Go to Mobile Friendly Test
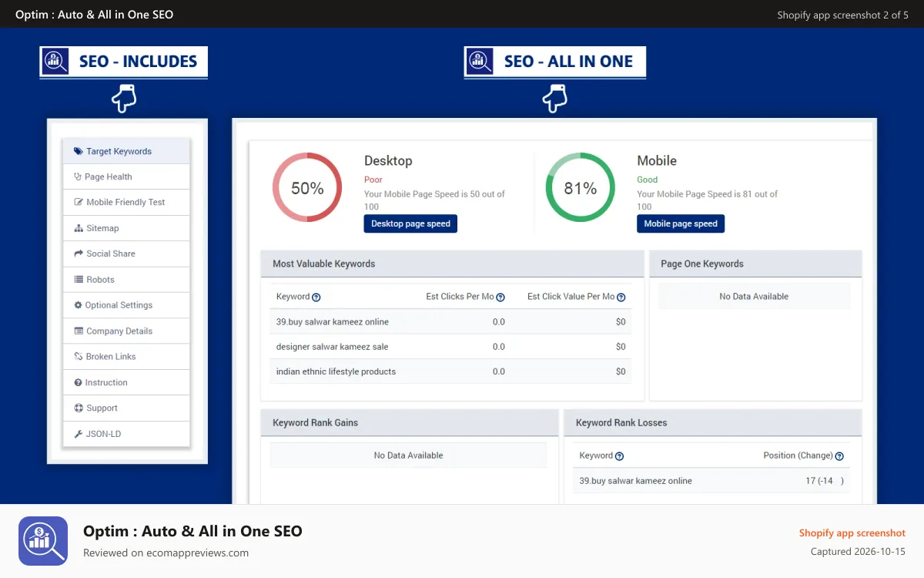This screenshot has height=578, width=924. (126, 203)
